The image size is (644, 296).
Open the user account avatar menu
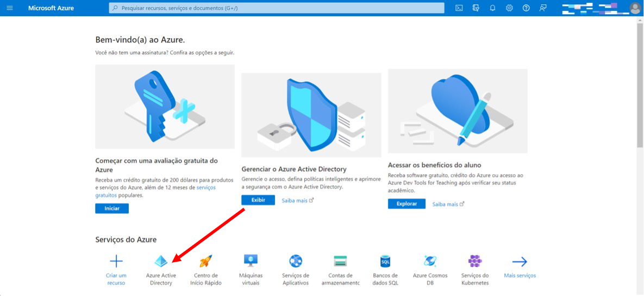pyautogui.click(x=635, y=8)
